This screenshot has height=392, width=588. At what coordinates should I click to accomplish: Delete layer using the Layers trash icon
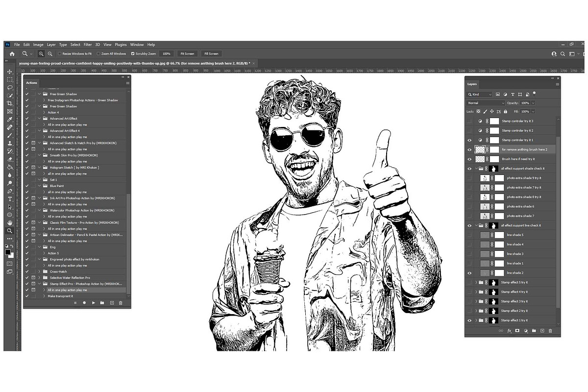point(550,331)
